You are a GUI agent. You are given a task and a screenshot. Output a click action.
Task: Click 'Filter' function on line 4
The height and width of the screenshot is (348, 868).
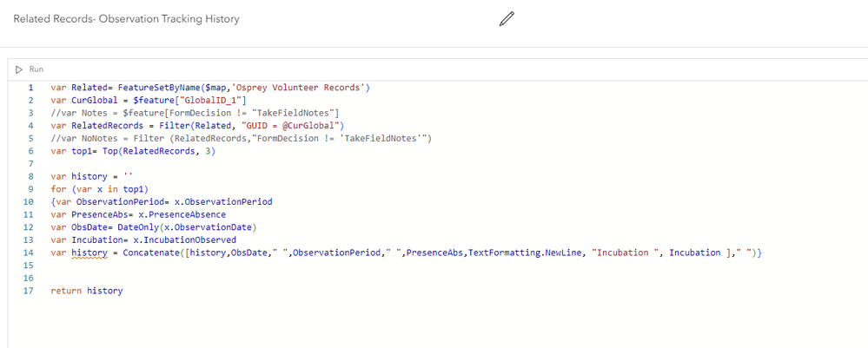tap(173, 126)
